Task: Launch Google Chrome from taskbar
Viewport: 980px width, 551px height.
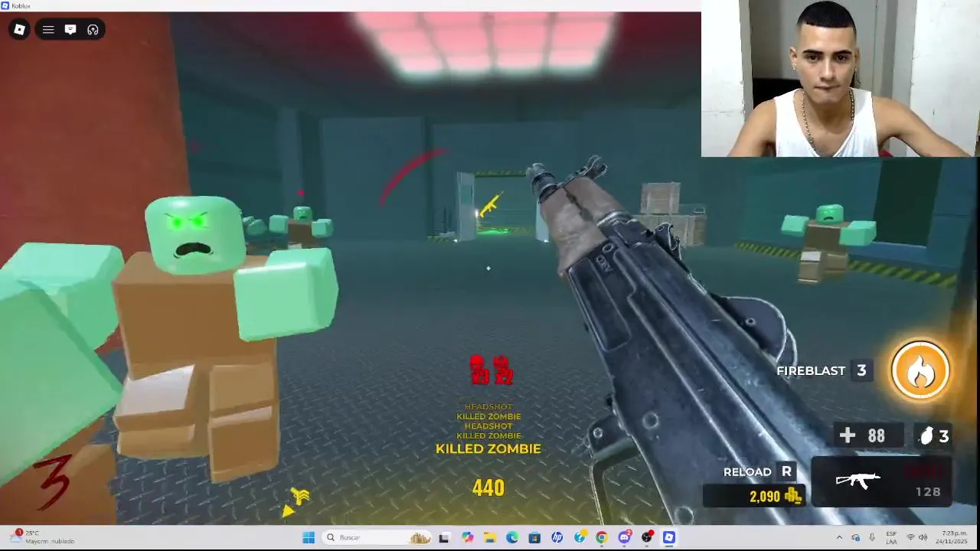Action: click(x=602, y=537)
